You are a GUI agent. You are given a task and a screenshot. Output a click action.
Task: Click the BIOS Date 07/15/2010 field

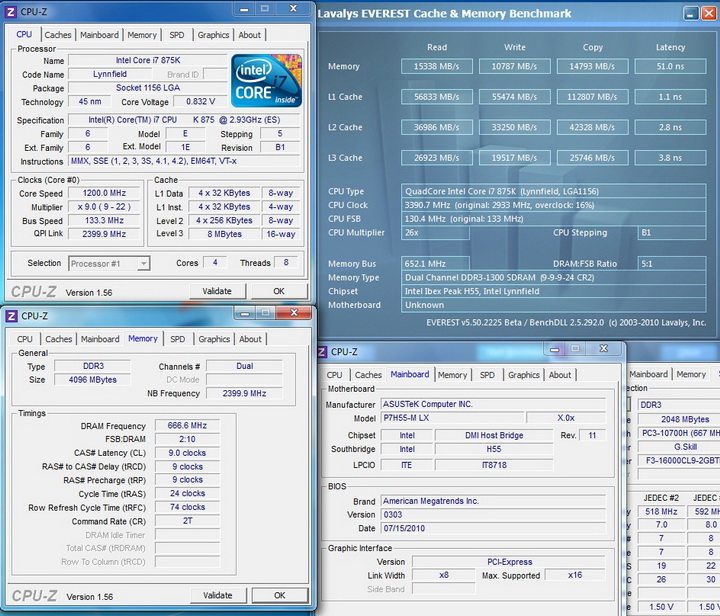(x=494, y=528)
